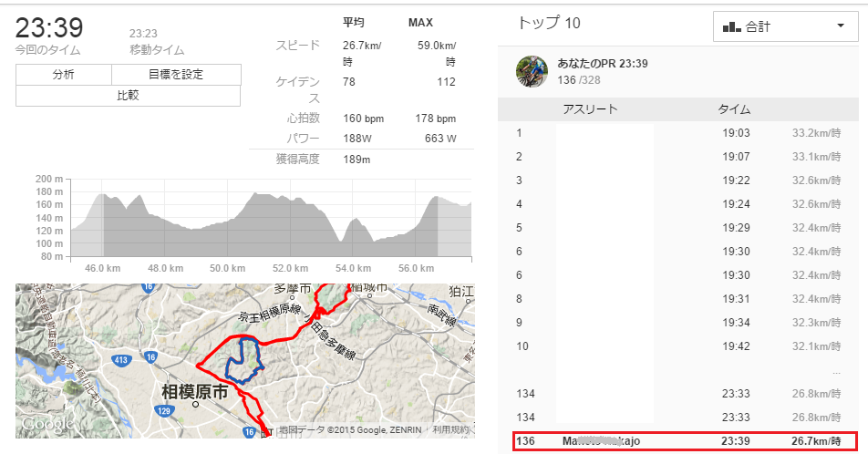
Task: Click the アスリート column header
Action: coord(590,109)
